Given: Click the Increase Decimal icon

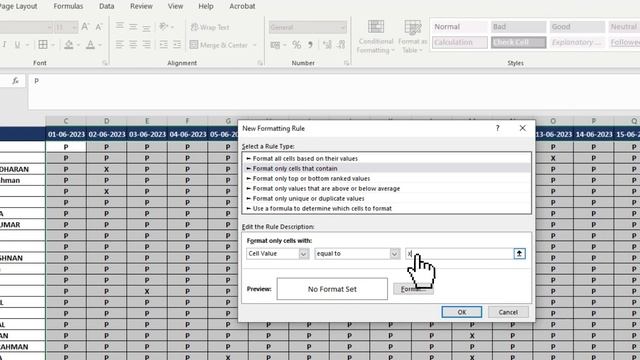Looking at the screenshot, I should 327,44.
